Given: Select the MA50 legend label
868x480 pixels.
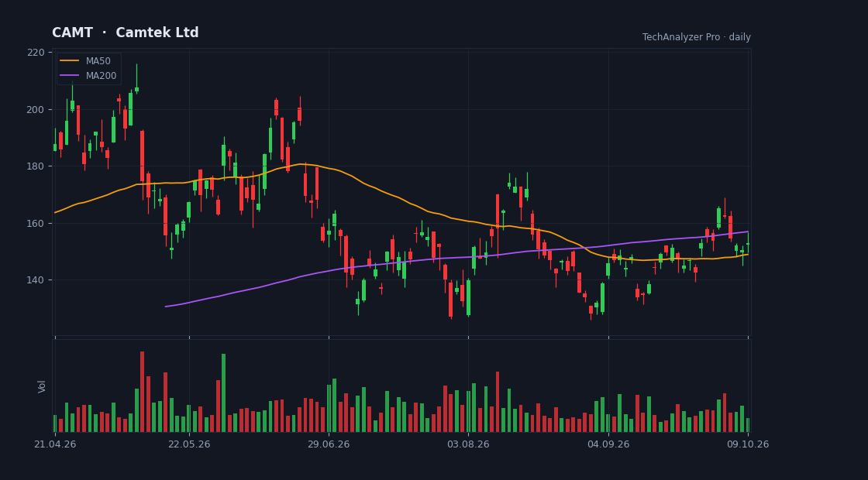Looking at the screenshot, I should (x=98, y=61).
